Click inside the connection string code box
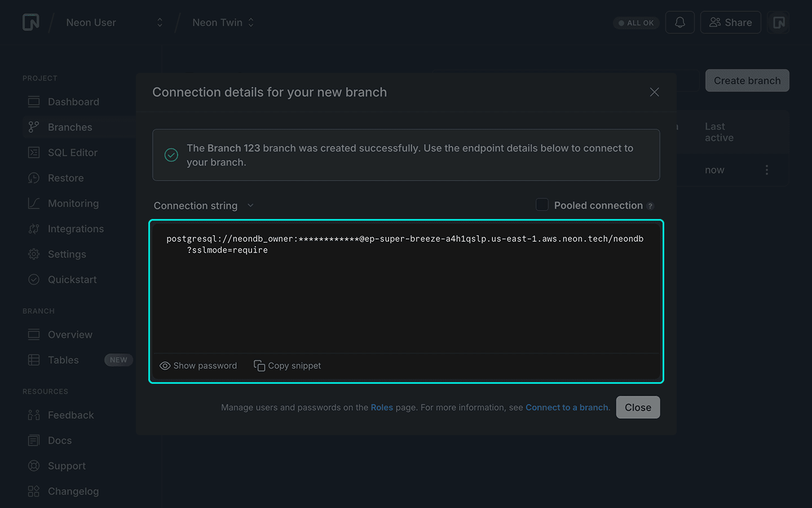Viewport: 812px width, 508px height. point(406,288)
